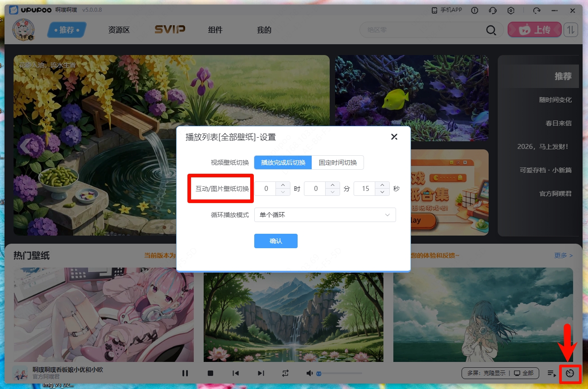Expand the 循环播放模式 dropdown
The image size is (588, 389).
pyautogui.click(x=325, y=215)
